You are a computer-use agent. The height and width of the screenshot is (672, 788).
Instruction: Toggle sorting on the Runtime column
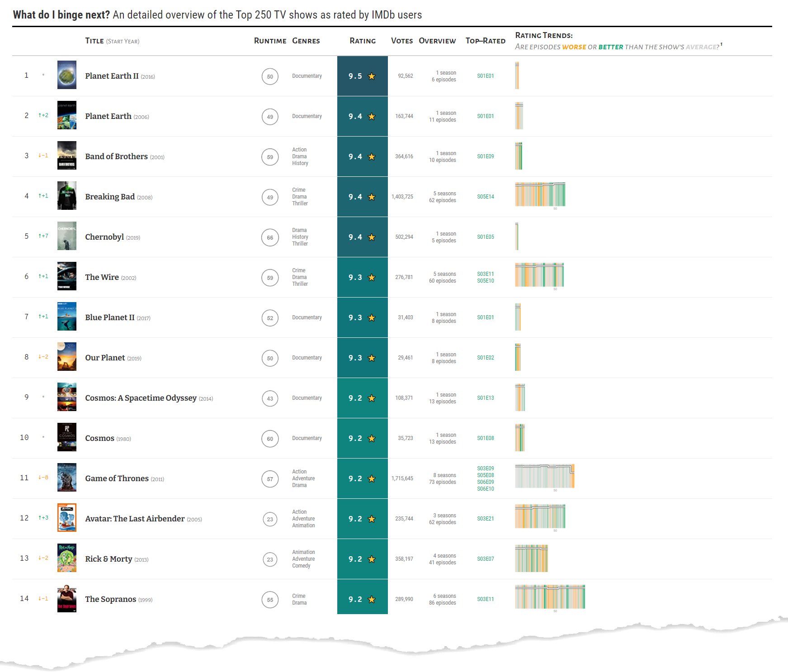point(270,41)
